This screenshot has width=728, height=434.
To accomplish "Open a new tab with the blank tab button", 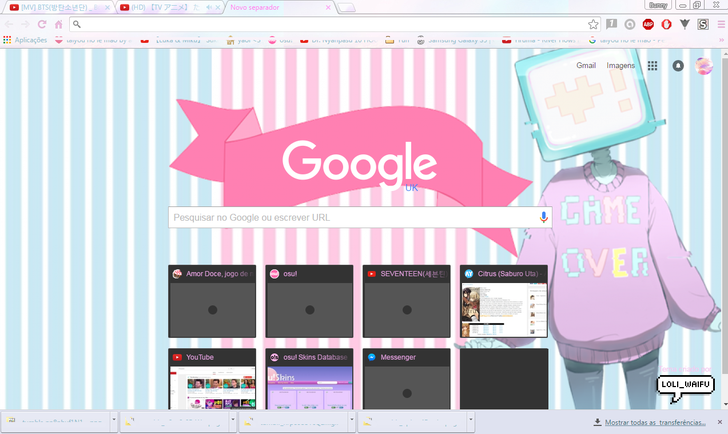I will pos(346,7).
